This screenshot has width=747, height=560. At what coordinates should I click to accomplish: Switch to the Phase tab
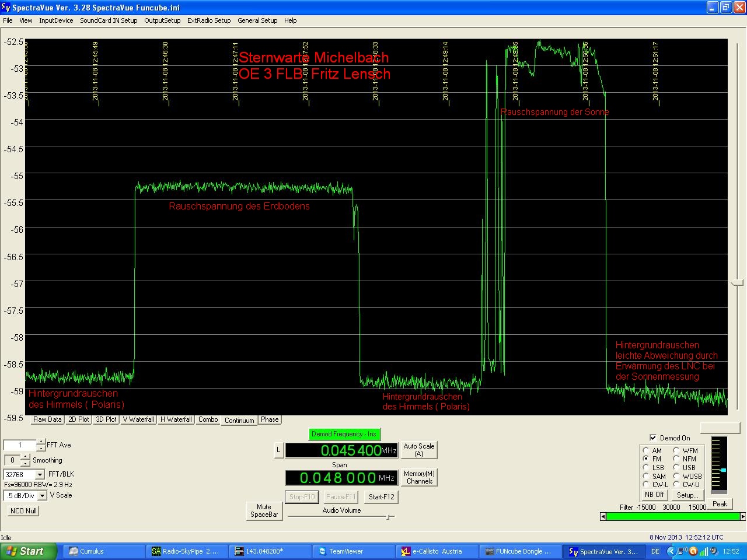click(270, 419)
